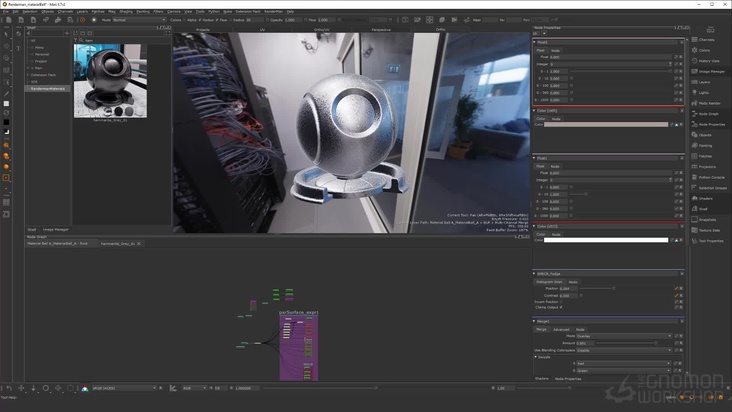Open the brush Mode Normal dropdown
This screenshot has height=412, width=732.
click(139, 20)
